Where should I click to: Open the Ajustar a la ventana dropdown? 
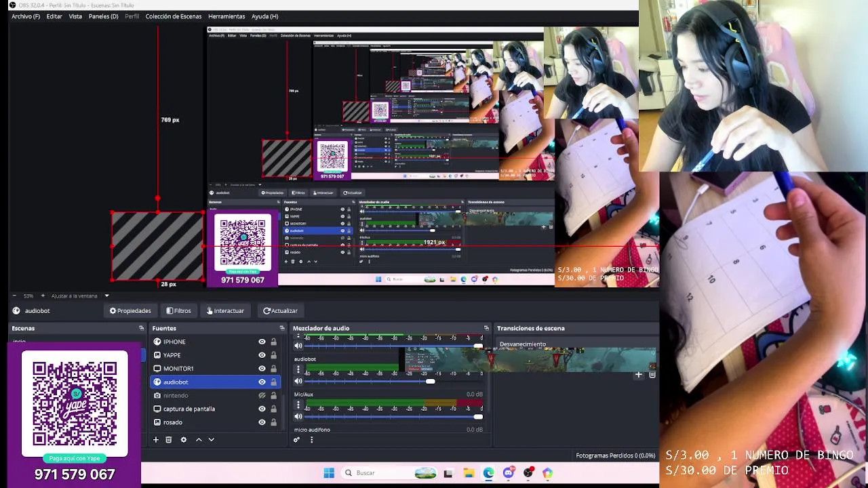pyautogui.click(x=80, y=296)
